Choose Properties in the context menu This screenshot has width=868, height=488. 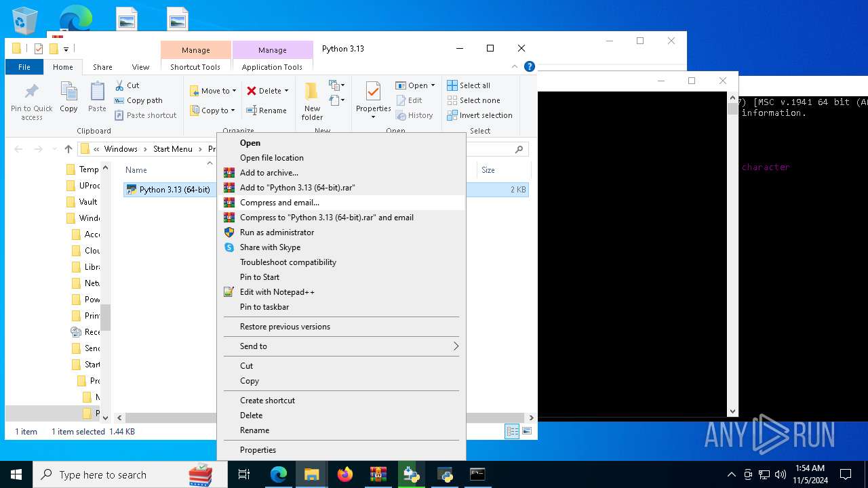341,450
